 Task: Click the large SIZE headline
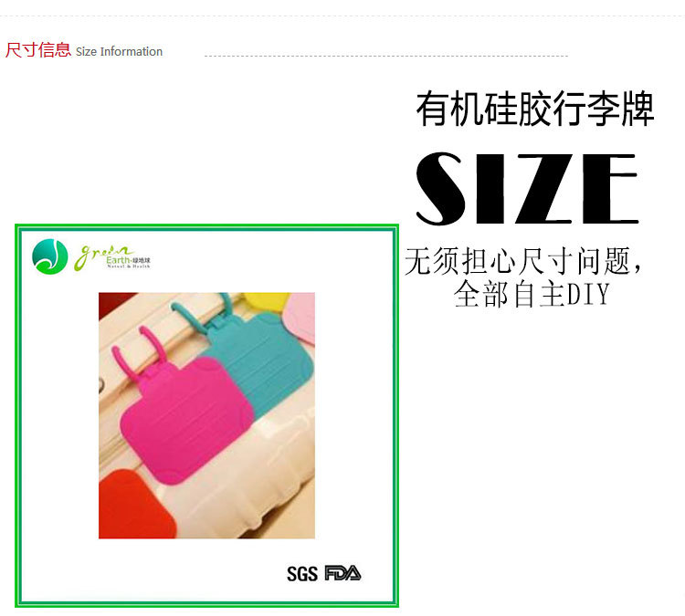[x=527, y=189]
